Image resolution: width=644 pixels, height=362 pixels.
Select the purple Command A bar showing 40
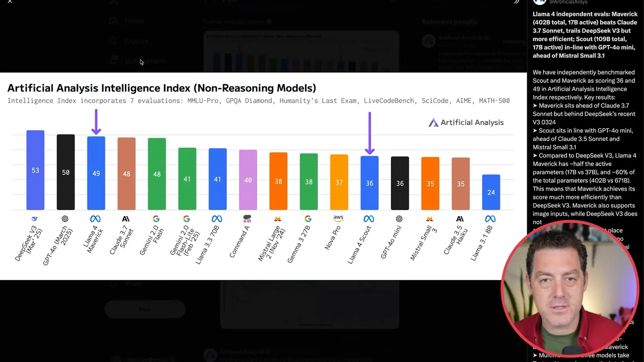click(248, 180)
